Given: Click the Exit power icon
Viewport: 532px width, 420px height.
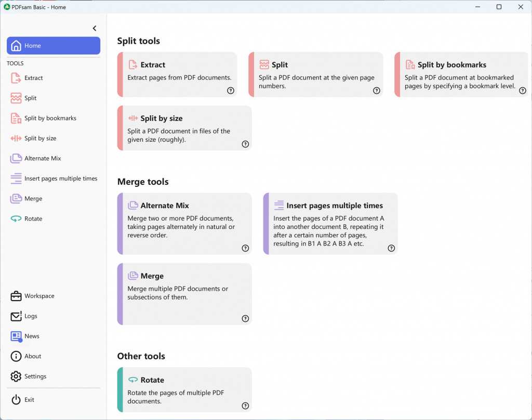Looking at the screenshot, I should 16,400.
